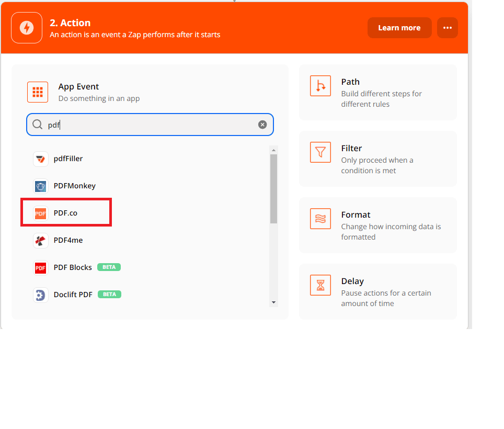The height and width of the screenshot is (429, 504).
Task: Select the PDF.co app icon
Action: (41, 213)
